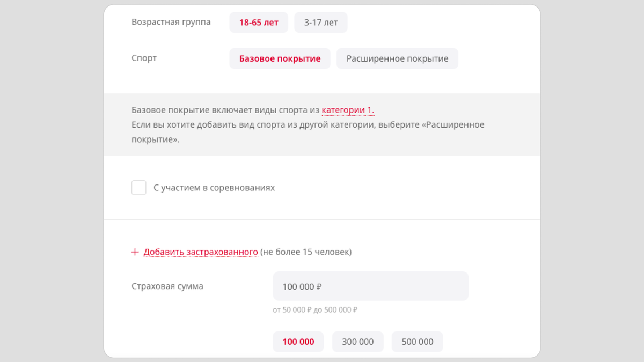Pick the highlighted 100 000 sum preset

pos(298,342)
